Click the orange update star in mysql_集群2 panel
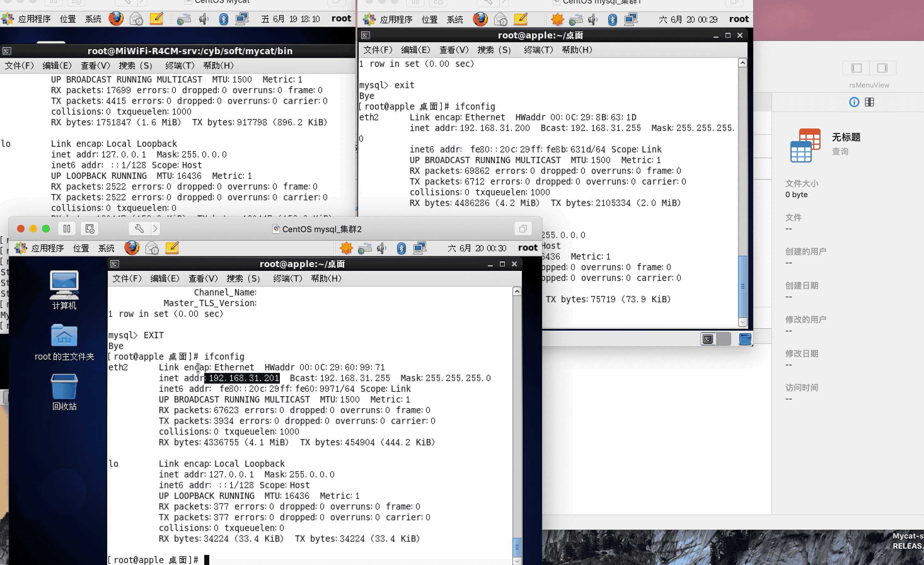924x565 pixels. pyautogui.click(x=346, y=248)
